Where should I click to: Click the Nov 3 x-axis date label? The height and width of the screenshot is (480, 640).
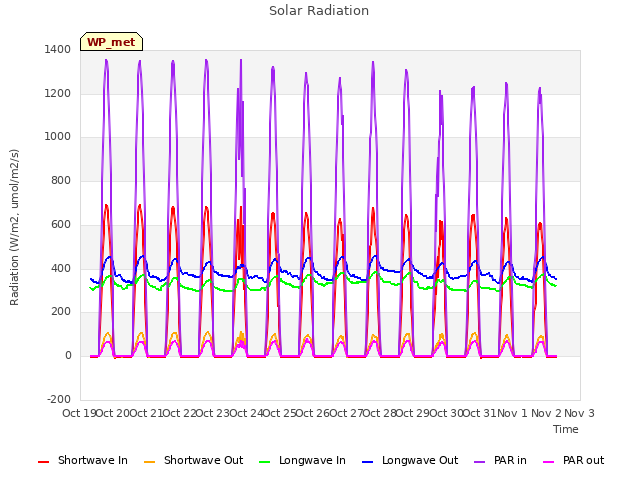[579, 413]
